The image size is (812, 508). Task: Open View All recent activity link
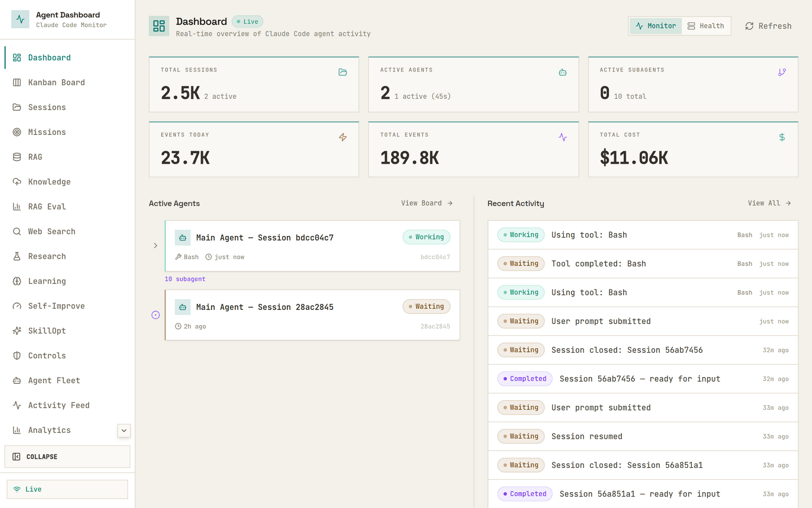point(769,203)
